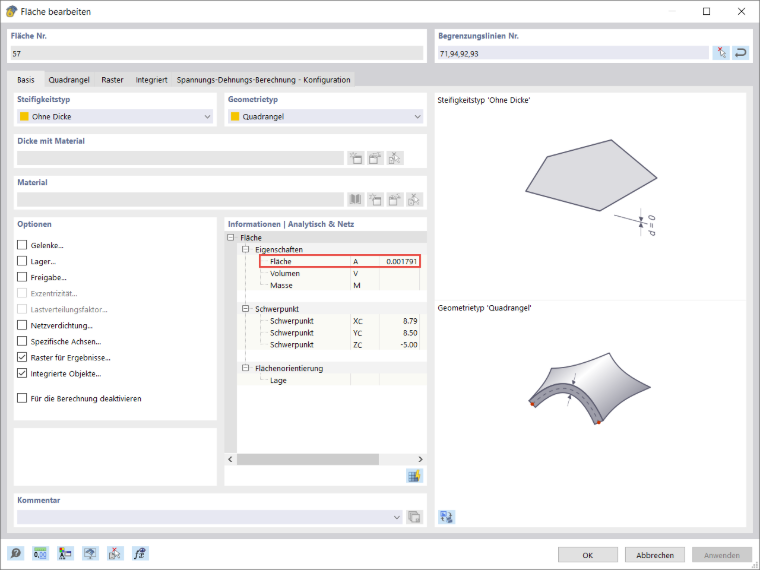
Task: Click the comment library icon beside Kommentar
Action: coord(414,517)
